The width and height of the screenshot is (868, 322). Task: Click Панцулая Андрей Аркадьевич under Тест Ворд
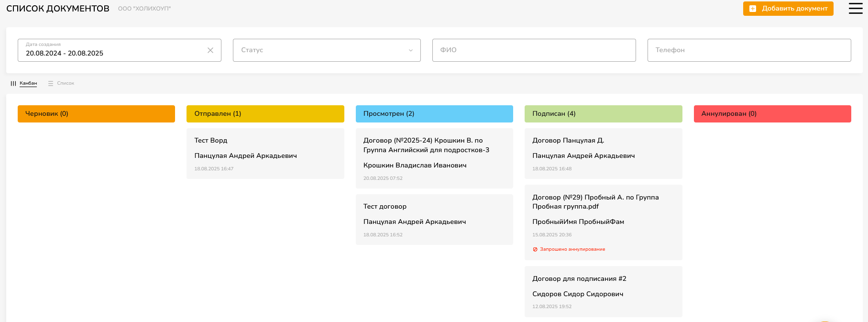[246, 156]
